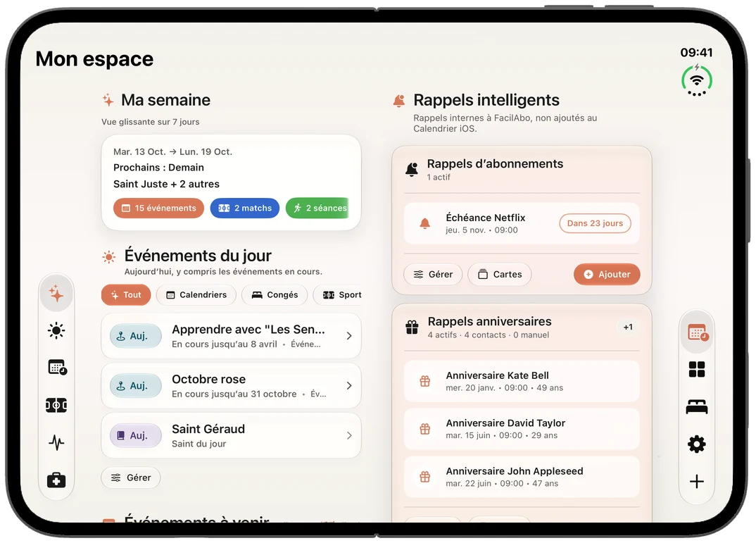Image resolution: width=756 pixels, height=543 pixels.
Task: Open the Anniversaire David Taylor reminder row
Action: click(522, 429)
